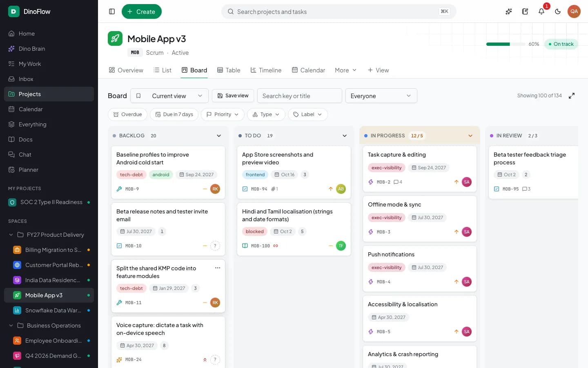
Task: Open the QA user avatar menu
Action: [574, 11]
